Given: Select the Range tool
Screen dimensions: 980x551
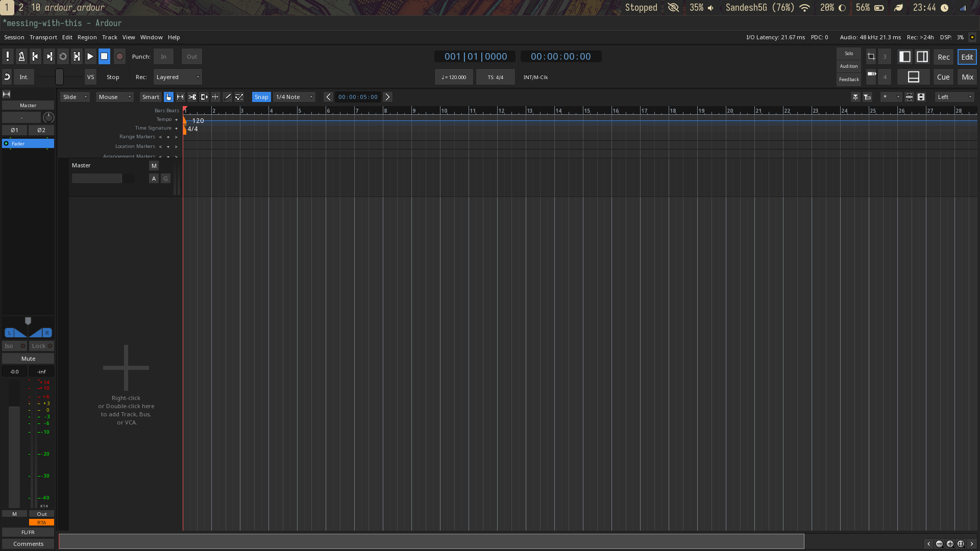Looking at the screenshot, I should [x=180, y=97].
